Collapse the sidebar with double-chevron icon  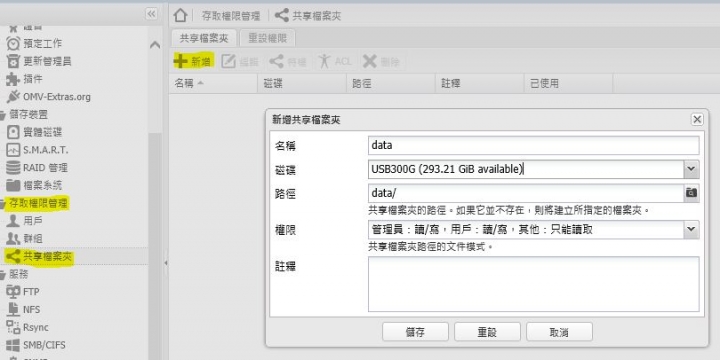coord(151,14)
